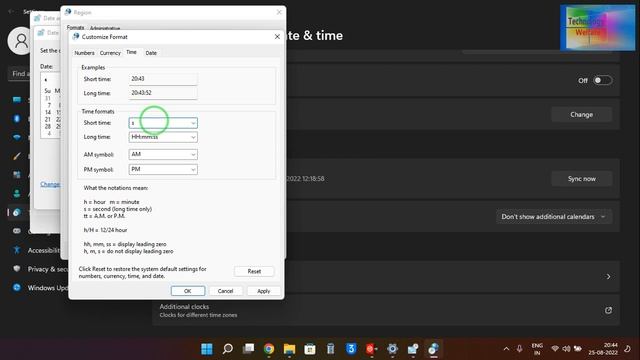Screen dimensions: 640x360
Task: Open Accounts person icon in Settings sidebar
Action: tap(17, 193)
